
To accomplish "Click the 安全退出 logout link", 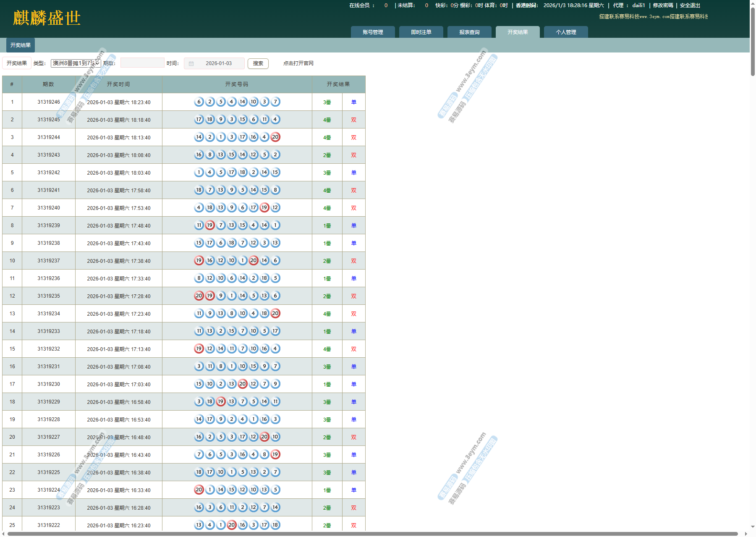I will [690, 5].
